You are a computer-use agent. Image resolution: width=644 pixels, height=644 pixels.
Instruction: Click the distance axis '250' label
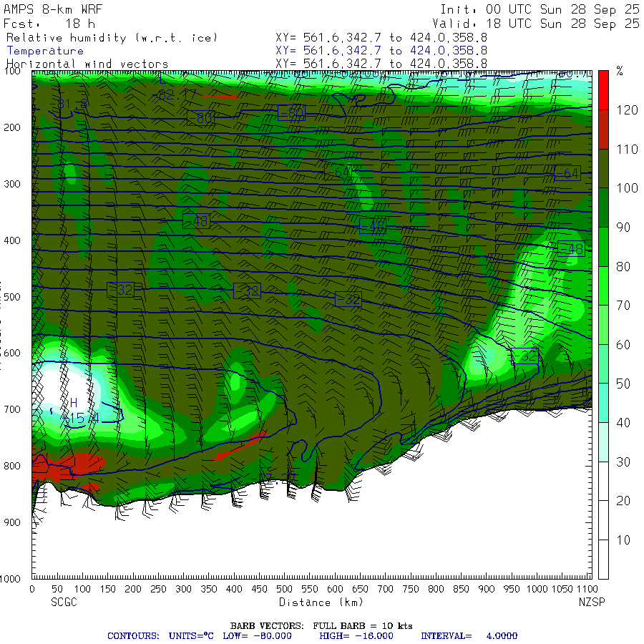[158, 589]
